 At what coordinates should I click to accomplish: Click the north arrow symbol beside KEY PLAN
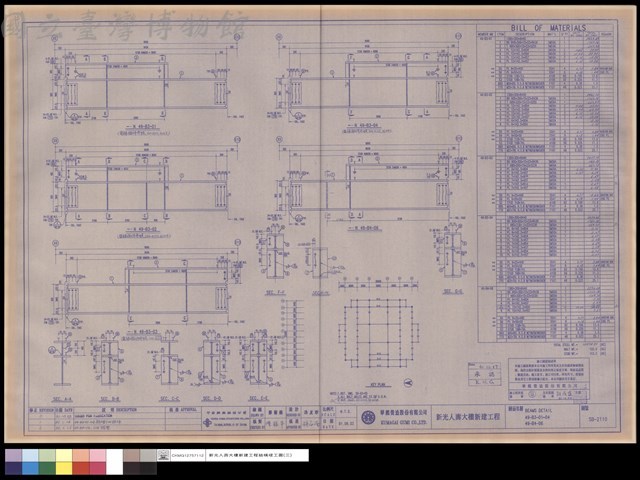click(x=408, y=382)
